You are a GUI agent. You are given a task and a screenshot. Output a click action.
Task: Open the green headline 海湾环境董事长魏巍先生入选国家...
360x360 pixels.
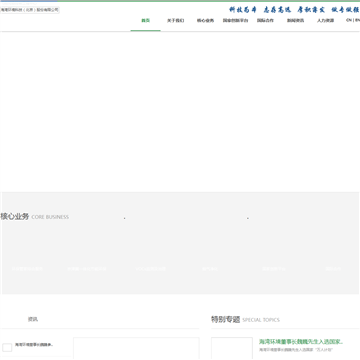click(x=301, y=342)
